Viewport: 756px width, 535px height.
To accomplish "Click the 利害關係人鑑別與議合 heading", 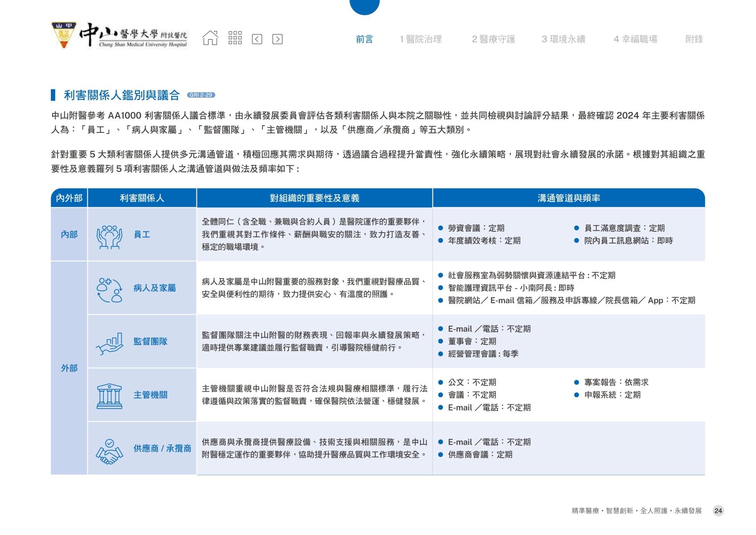I will pyautogui.click(x=121, y=95).
